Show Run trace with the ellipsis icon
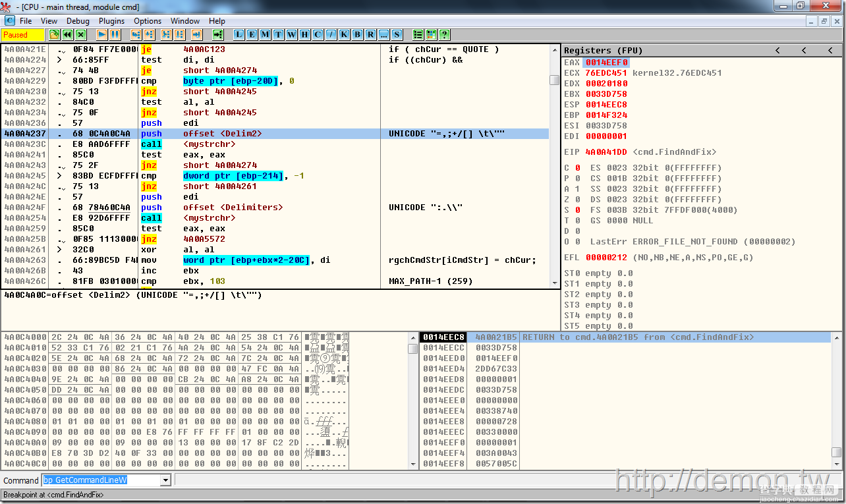This screenshot has height=504, width=846. (x=383, y=34)
